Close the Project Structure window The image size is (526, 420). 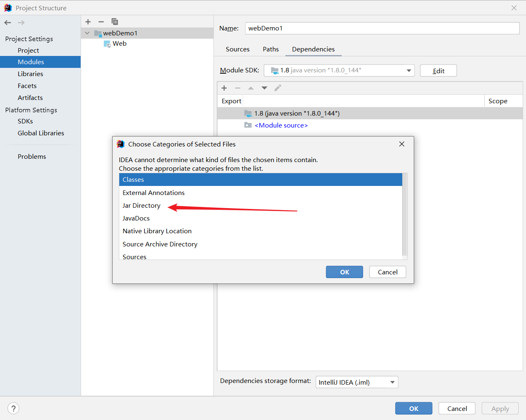pos(514,8)
